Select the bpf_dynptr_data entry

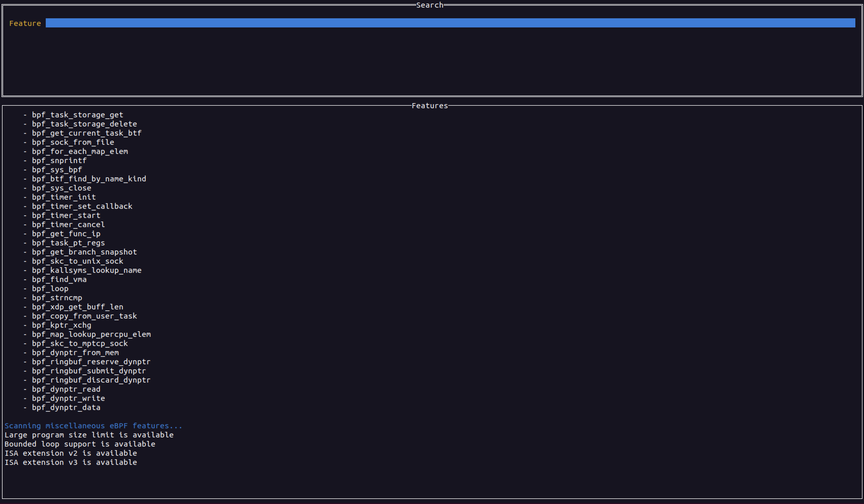click(66, 407)
